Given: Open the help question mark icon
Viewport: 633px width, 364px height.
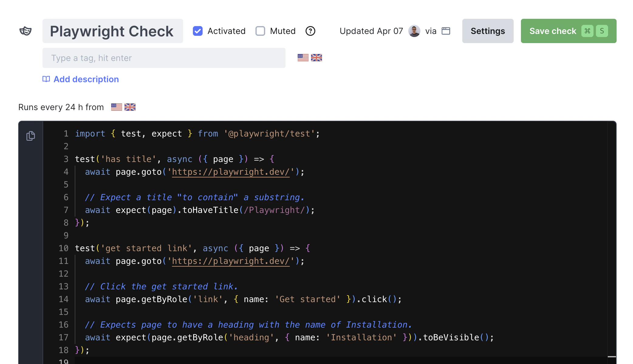Looking at the screenshot, I should point(310,31).
